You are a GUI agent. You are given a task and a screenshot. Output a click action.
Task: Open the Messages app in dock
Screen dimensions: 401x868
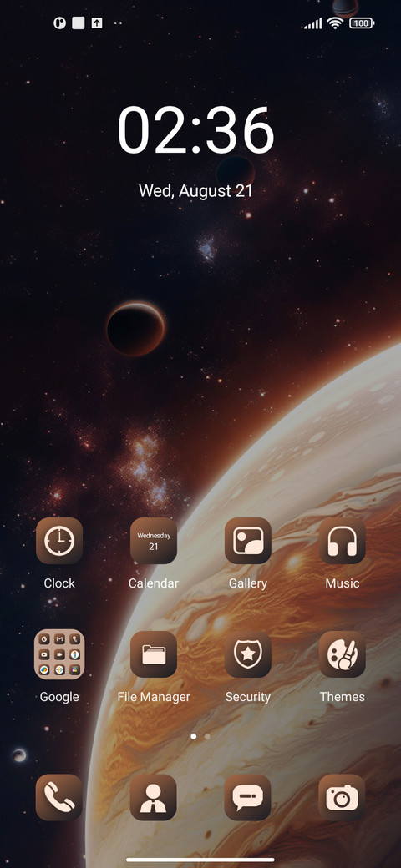coord(247,797)
